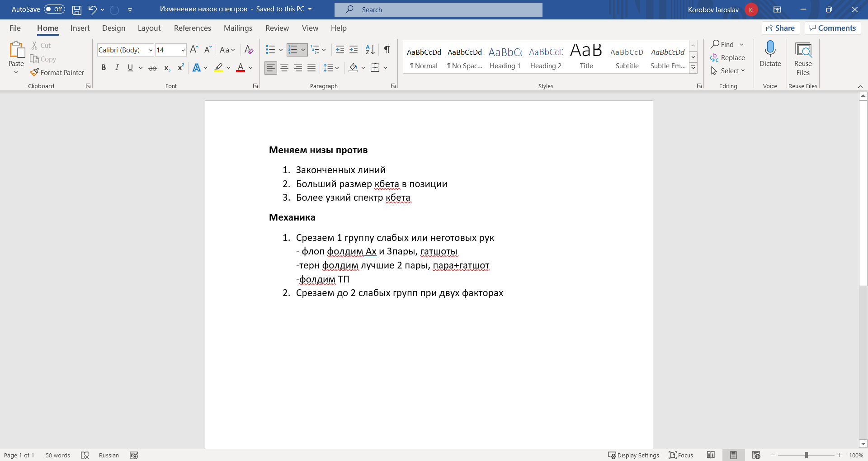This screenshot has width=868, height=461.
Task: Increase the paragraph indent
Action: (x=354, y=50)
